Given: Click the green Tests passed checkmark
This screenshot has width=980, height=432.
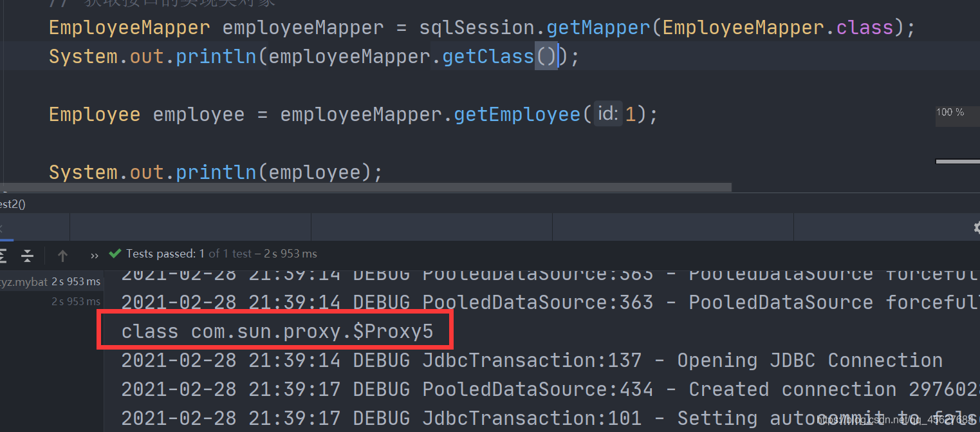Looking at the screenshot, I should pos(115,254).
